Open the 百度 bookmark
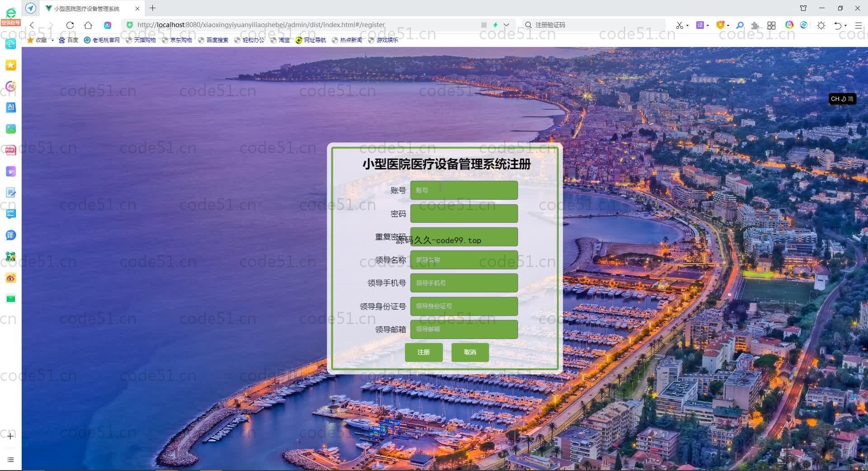The image size is (868, 471). [x=68, y=40]
